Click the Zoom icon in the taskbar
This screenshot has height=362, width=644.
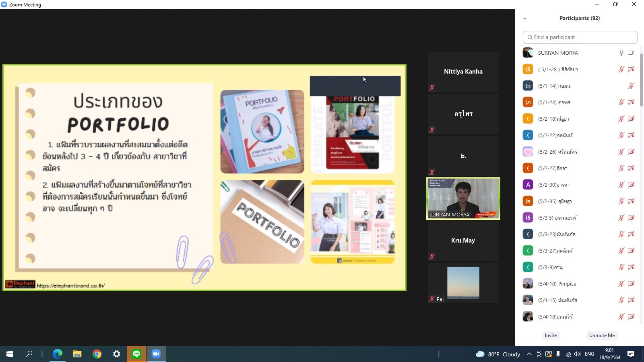pos(156,354)
